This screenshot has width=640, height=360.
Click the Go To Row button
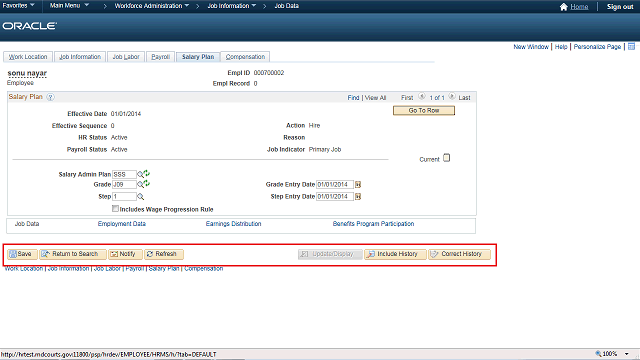tap(424, 111)
